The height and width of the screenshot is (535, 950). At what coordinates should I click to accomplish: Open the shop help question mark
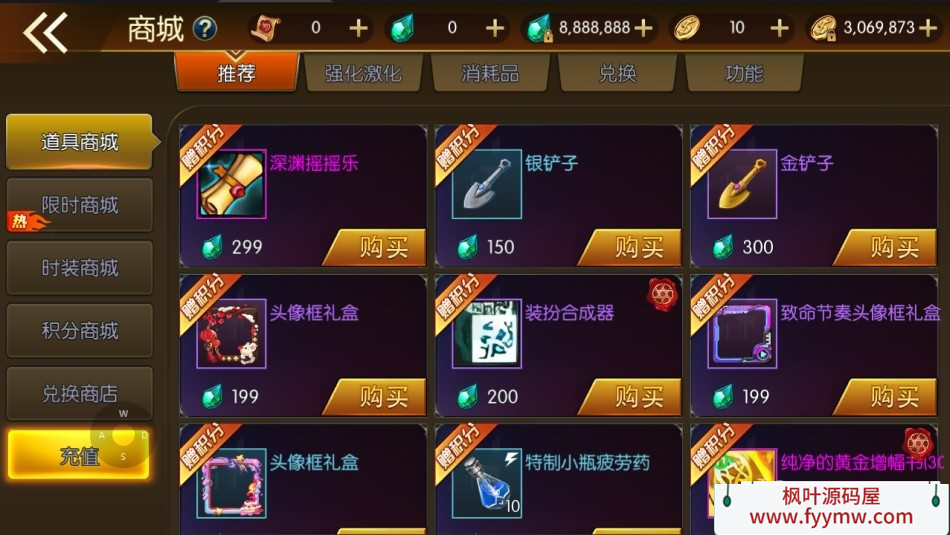coord(205,28)
